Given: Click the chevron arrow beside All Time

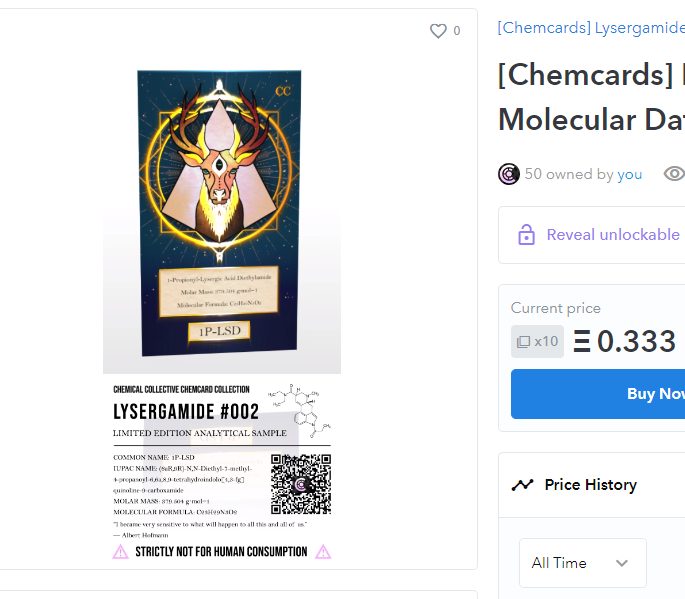Looking at the screenshot, I should pyautogui.click(x=622, y=563).
